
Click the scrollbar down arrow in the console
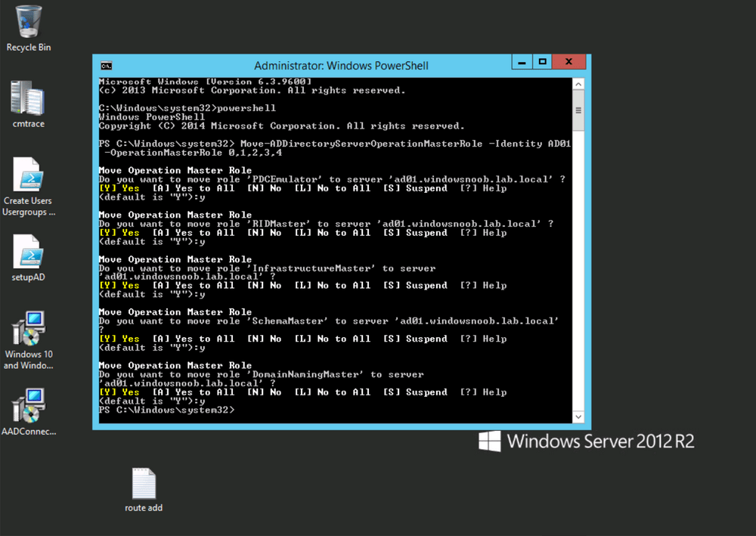[x=578, y=417]
